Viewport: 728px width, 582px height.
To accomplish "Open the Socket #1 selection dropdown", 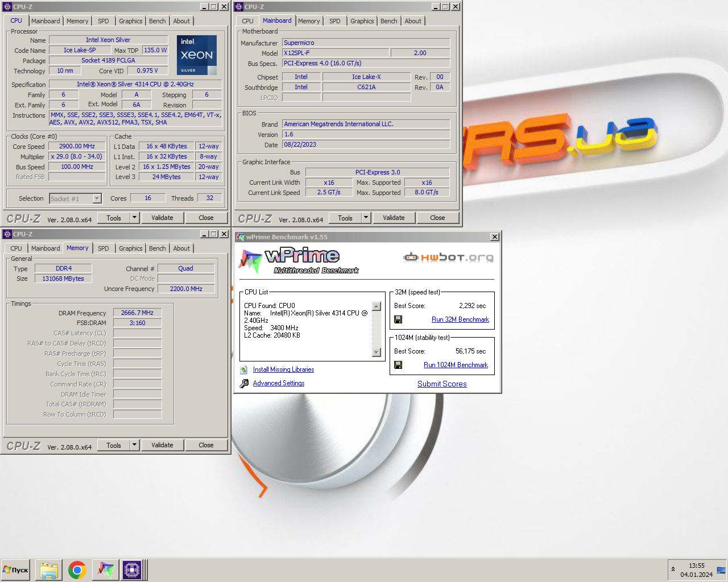I will point(97,198).
